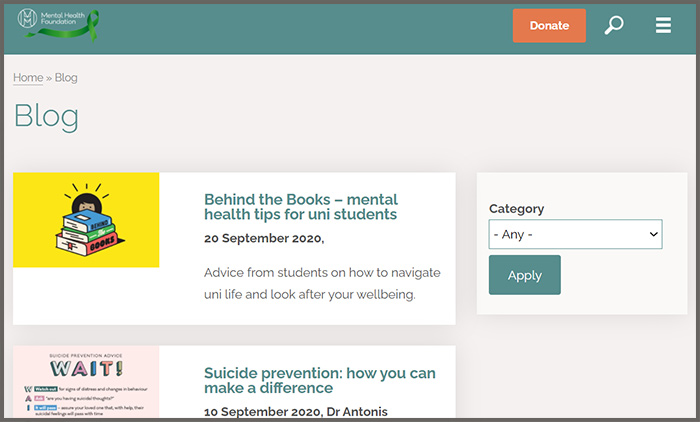The height and width of the screenshot is (422, 700).
Task: Click the 10 September 2020, Dr Antonis text
Action: tap(296, 411)
